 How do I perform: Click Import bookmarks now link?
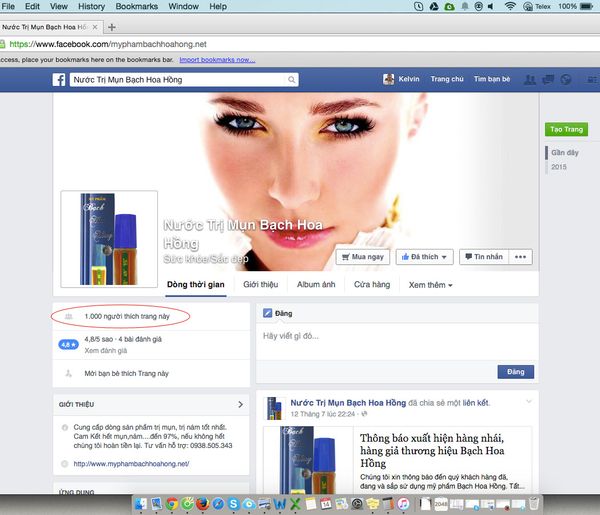coord(217,60)
